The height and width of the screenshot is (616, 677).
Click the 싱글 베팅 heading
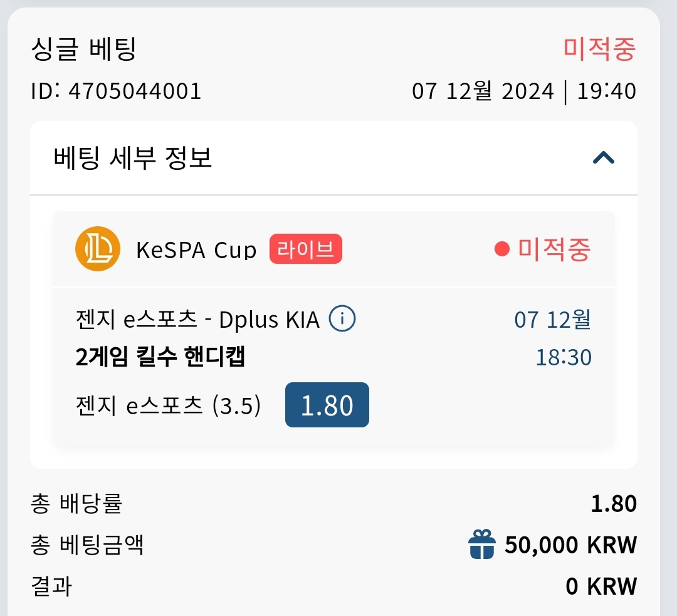coord(84,48)
